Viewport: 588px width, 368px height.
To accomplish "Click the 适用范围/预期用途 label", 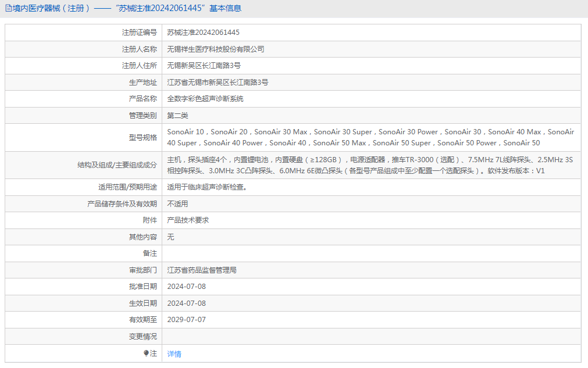I will click(127, 187).
